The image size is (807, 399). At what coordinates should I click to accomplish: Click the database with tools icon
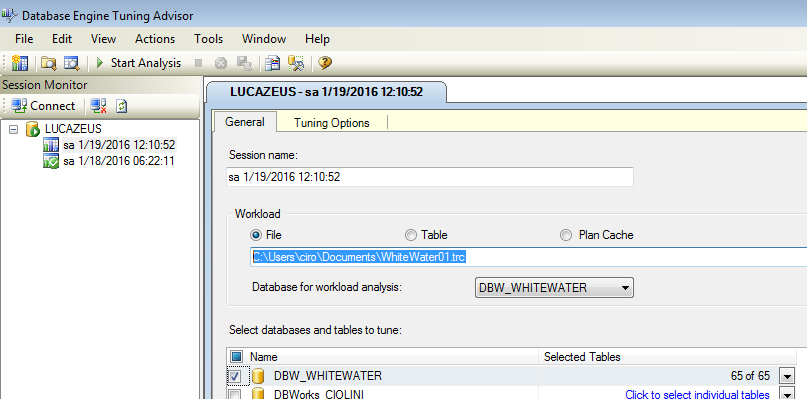click(x=296, y=63)
